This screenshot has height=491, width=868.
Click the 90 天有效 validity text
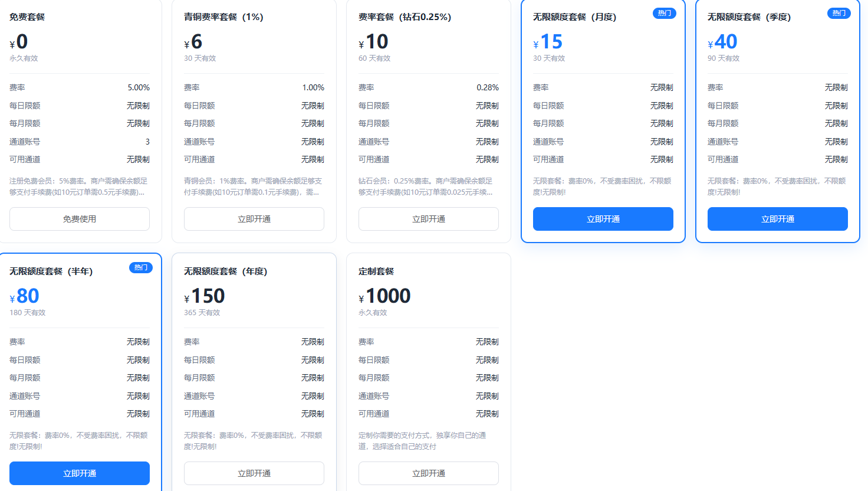pyautogui.click(x=724, y=58)
